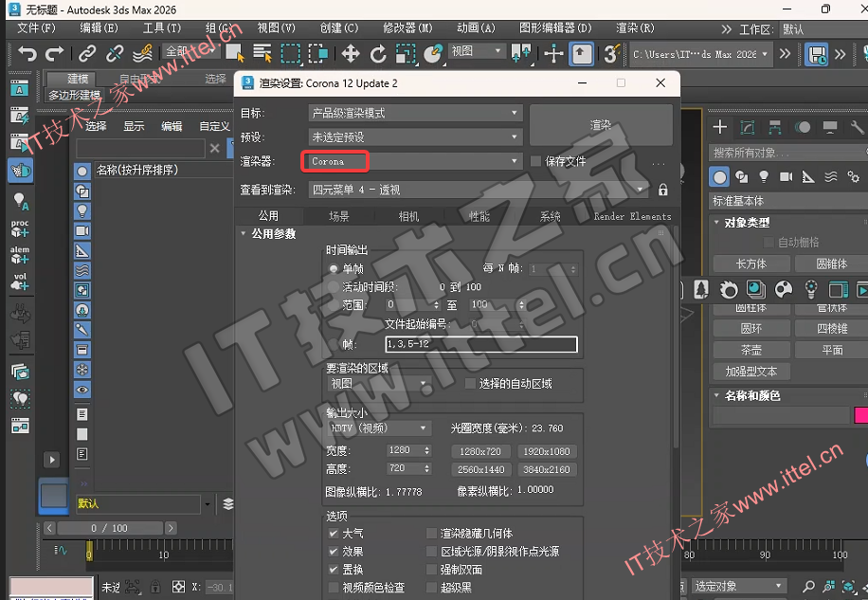Click the Bind to Space Warp icon
Image resolution: width=868 pixels, height=600 pixels.
pyautogui.click(x=143, y=54)
